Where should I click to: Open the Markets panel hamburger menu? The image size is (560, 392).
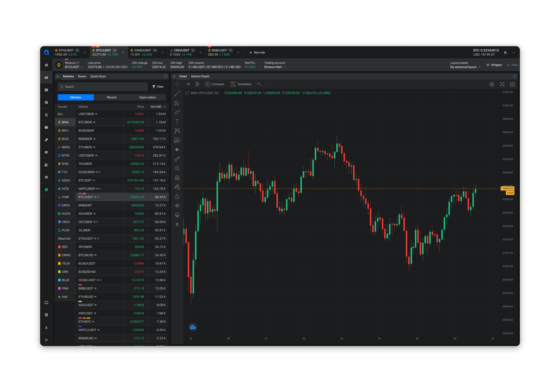click(58, 76)
